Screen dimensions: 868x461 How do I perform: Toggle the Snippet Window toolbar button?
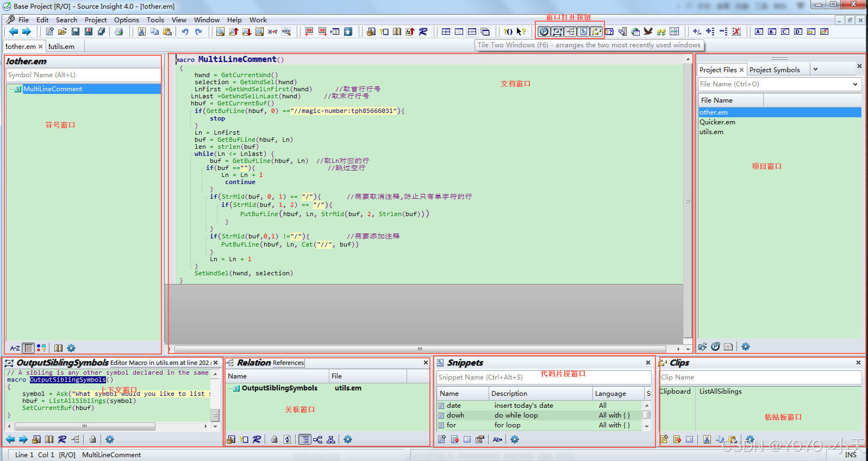point(583,31)
